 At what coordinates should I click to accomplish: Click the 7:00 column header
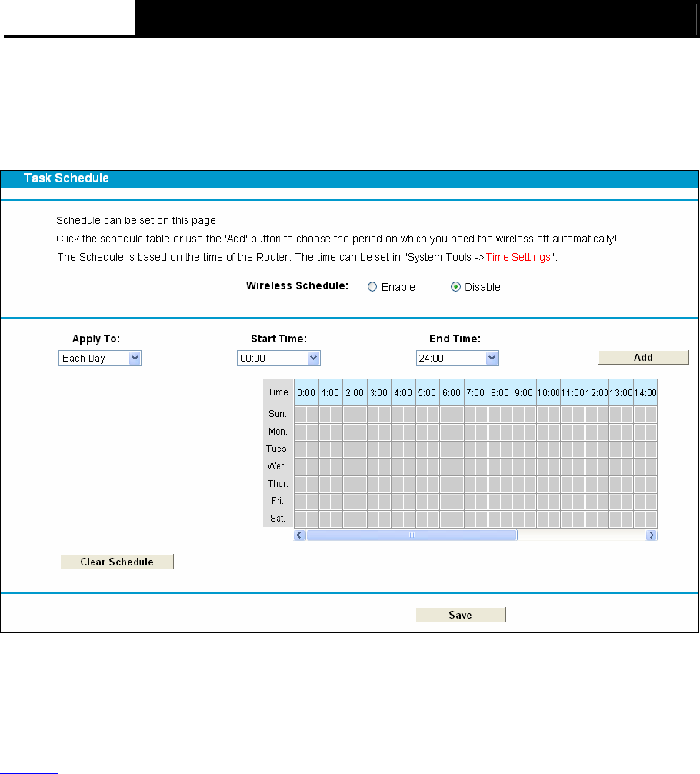click(475, 393)
